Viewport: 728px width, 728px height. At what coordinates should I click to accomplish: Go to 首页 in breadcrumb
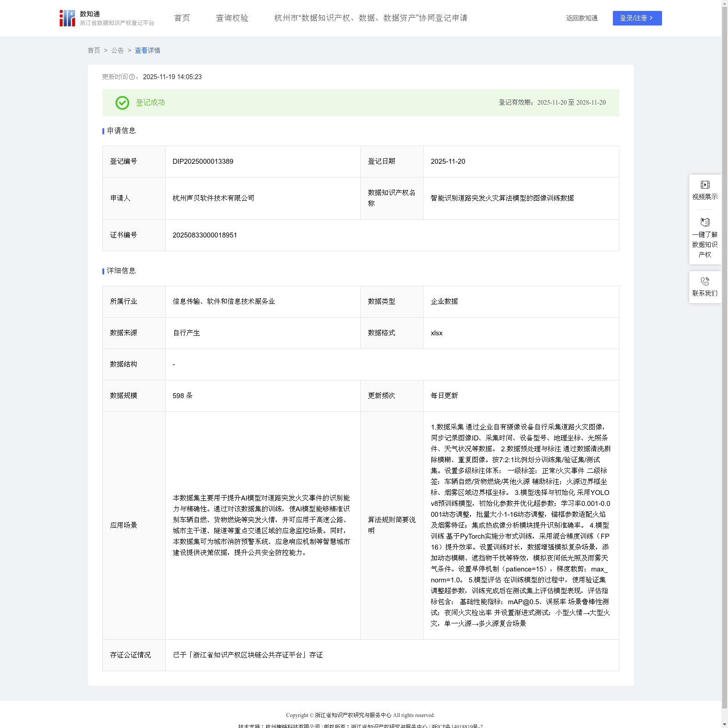(94, 51)
